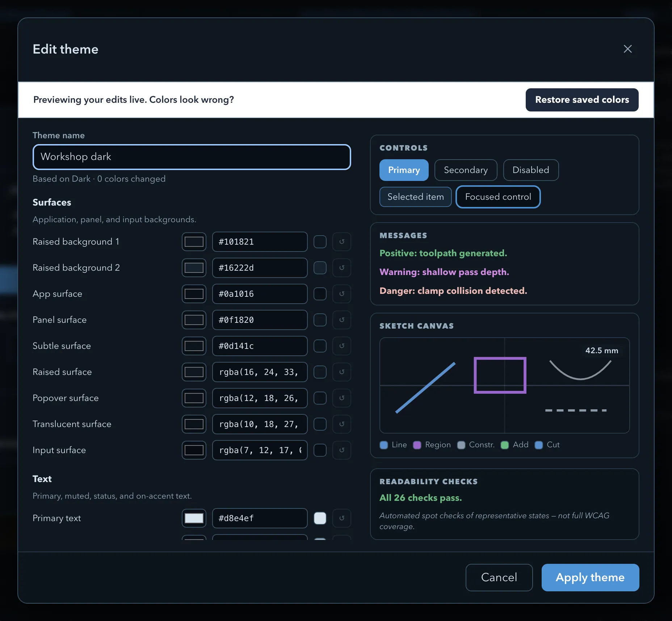
Task: Open color picker for App surface
Action: [x=194, y=294]
